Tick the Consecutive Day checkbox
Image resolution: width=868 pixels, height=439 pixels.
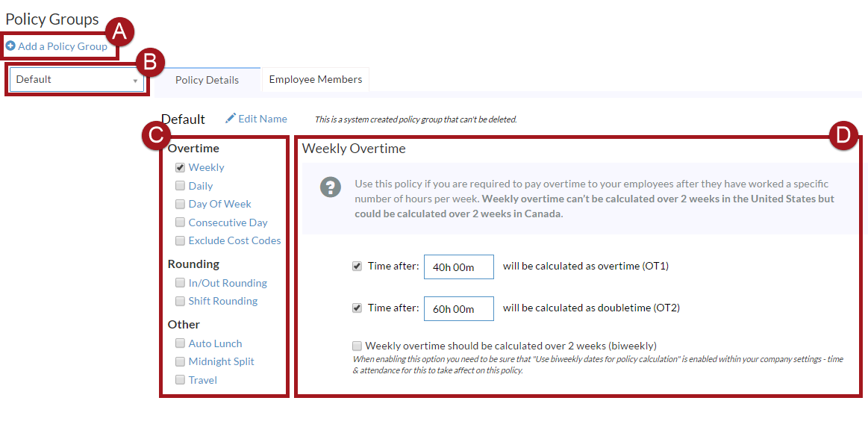click(x=180, y=222)
